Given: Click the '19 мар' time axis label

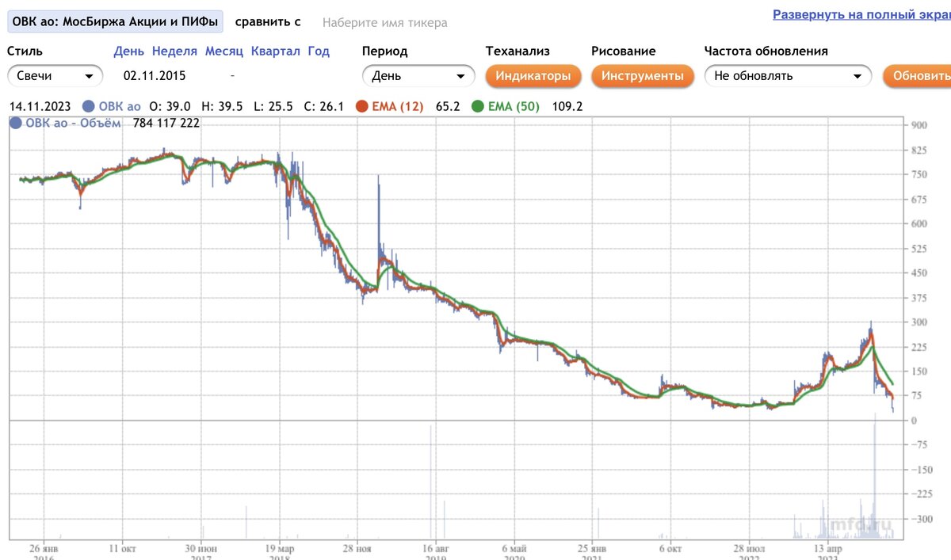Looking at the screenshot, I should (x=281, y=547).
